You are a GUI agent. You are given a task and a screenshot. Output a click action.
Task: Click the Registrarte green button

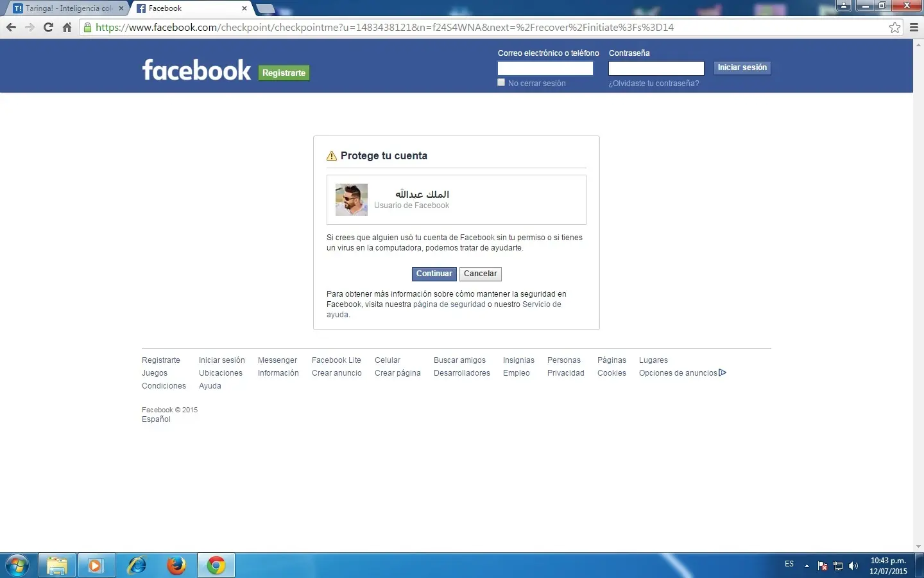[284, 73]
